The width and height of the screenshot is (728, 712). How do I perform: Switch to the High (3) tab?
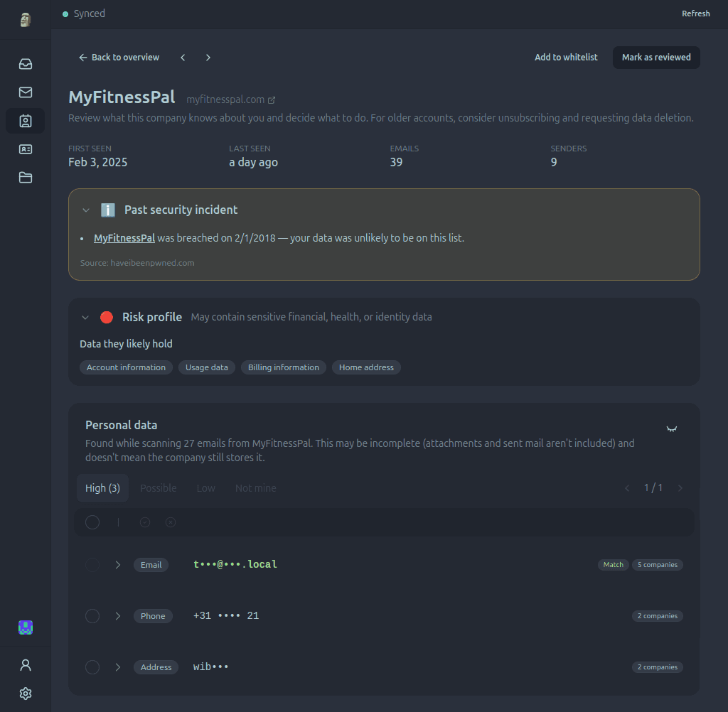102,488
